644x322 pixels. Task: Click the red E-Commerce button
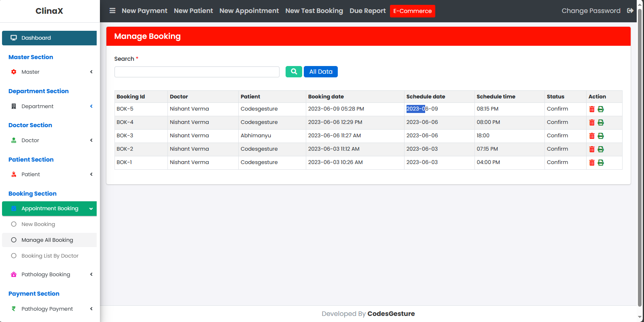click(413, 11)
